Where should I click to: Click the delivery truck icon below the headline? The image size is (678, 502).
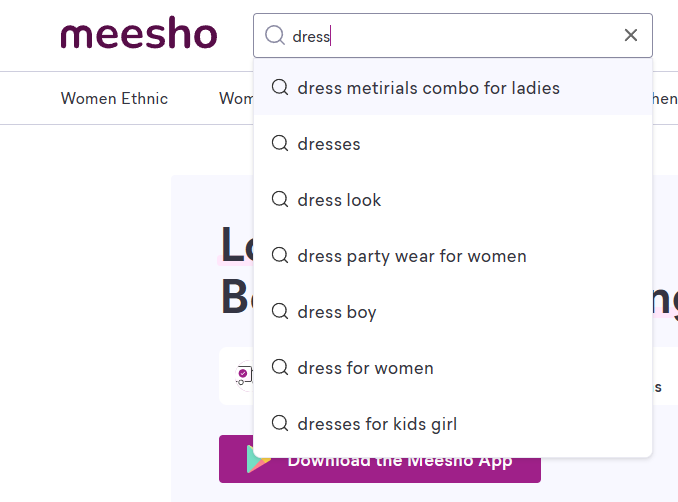point(243,376)
